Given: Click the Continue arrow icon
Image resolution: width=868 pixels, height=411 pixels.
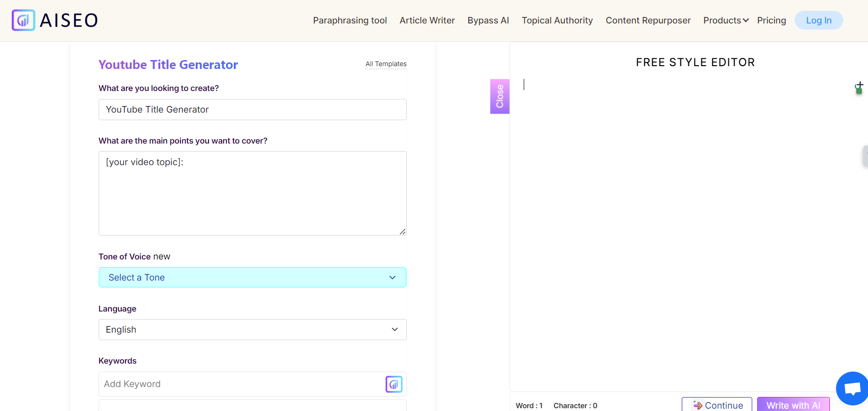Looking at the screenshot, I should (697, 405).
